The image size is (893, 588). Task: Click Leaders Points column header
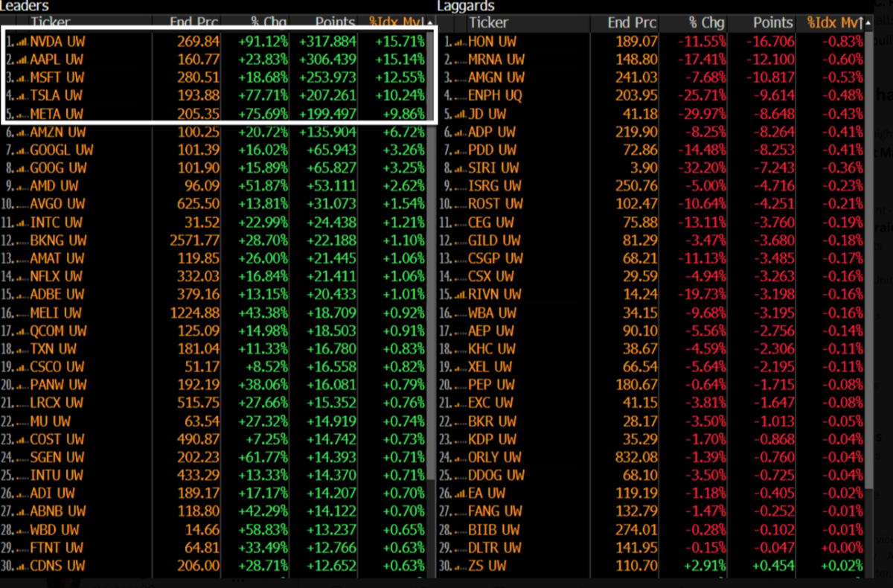tap(334, 23)
